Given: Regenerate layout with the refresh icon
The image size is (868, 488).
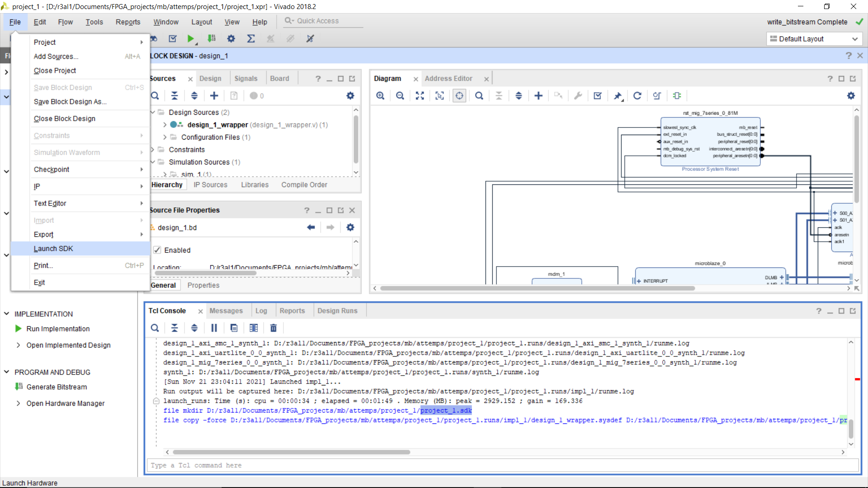Looking at the screenshot, I should [x=637, y=96].
